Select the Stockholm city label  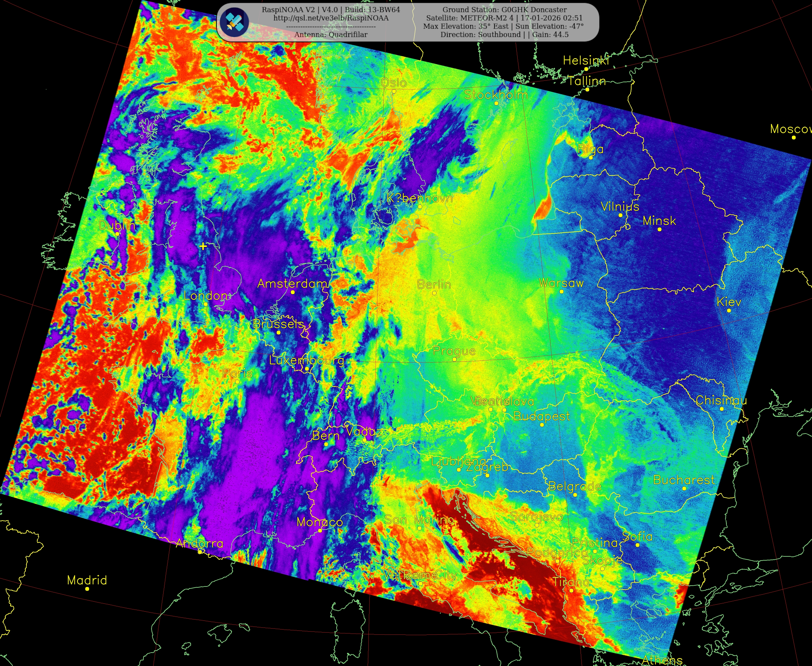496,95
